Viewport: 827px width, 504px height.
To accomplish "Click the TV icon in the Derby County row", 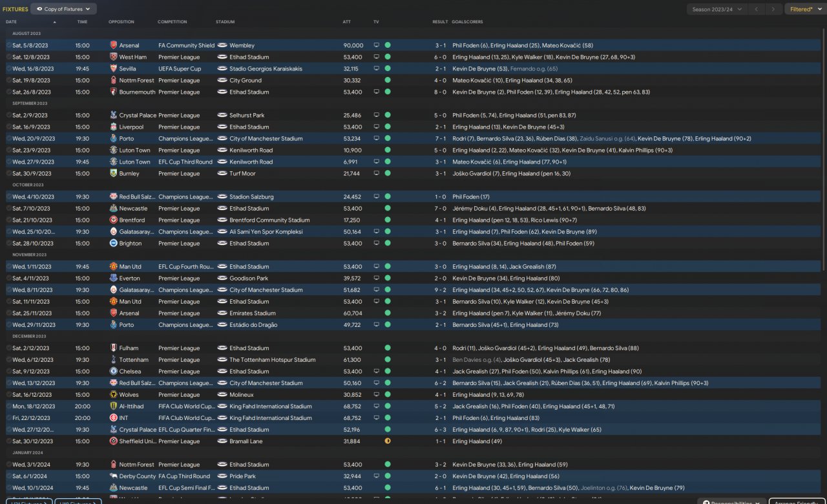I will (377, 476).
